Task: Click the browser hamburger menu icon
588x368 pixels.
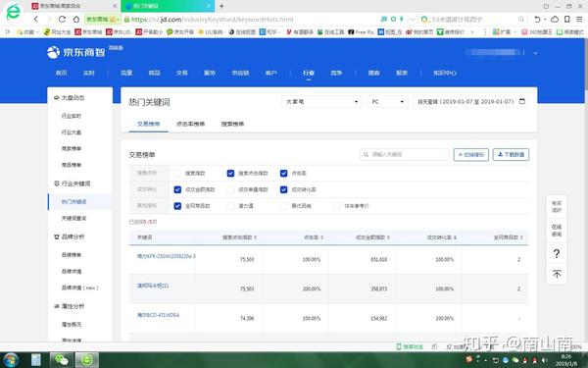Action: click(579, 20)
